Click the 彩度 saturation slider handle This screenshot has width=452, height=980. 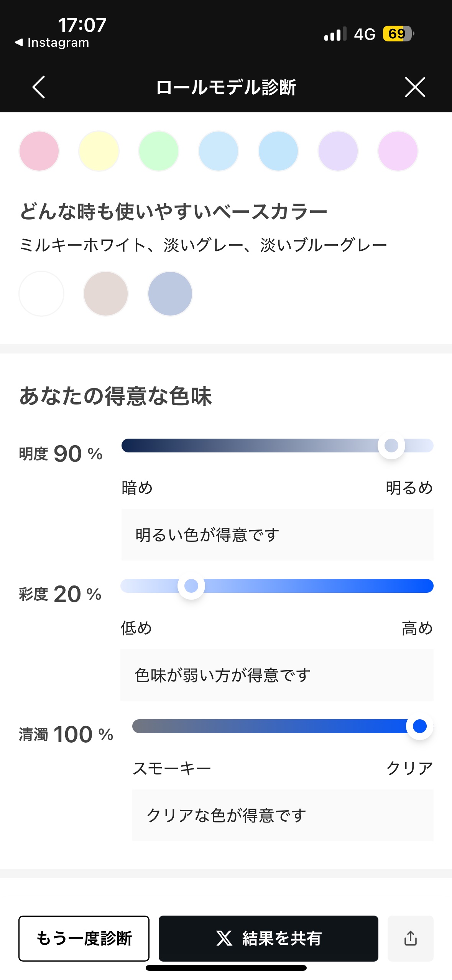(x=191, y=586)
